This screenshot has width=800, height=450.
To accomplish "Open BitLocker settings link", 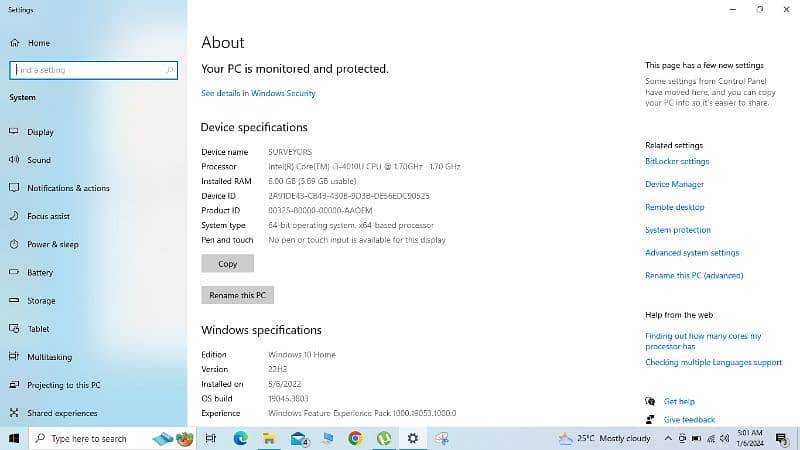I will (677, 161).
